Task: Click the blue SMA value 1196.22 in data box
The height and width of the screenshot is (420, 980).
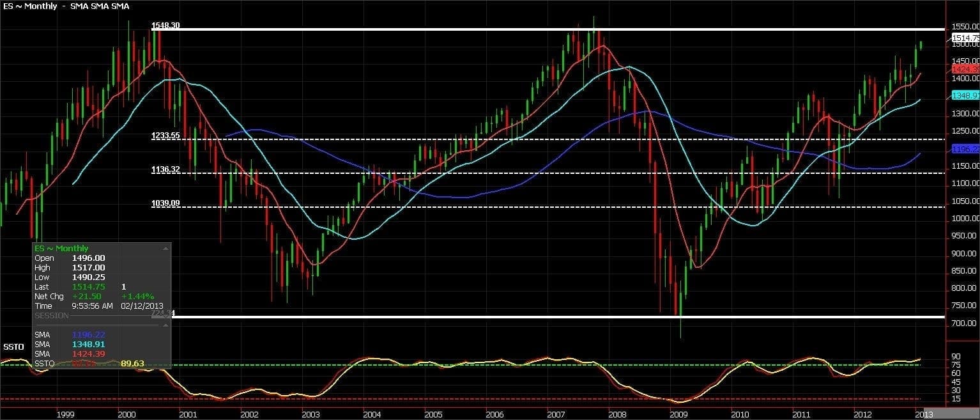Action: [88, 334]
